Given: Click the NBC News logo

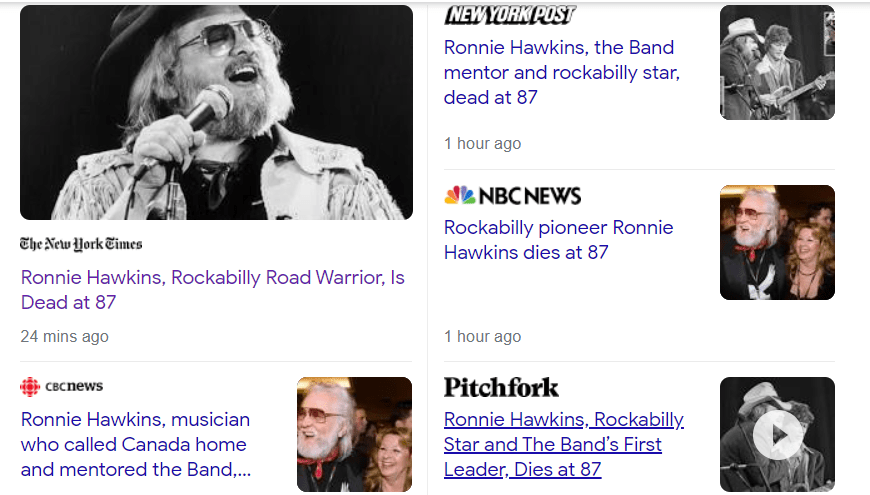Looking at the screenshot, I should tap(512, 195).
